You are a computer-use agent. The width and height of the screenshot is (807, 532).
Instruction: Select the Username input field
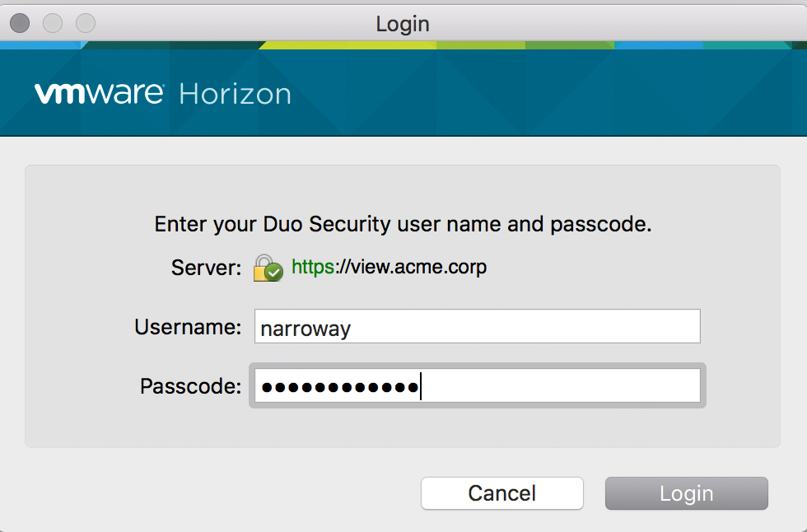pos(476,326)
